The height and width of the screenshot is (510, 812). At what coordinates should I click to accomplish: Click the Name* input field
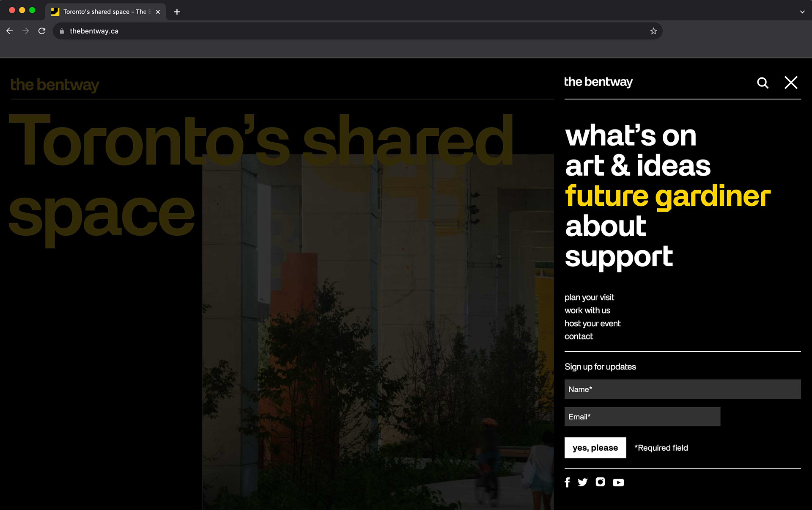pos(683,389)
